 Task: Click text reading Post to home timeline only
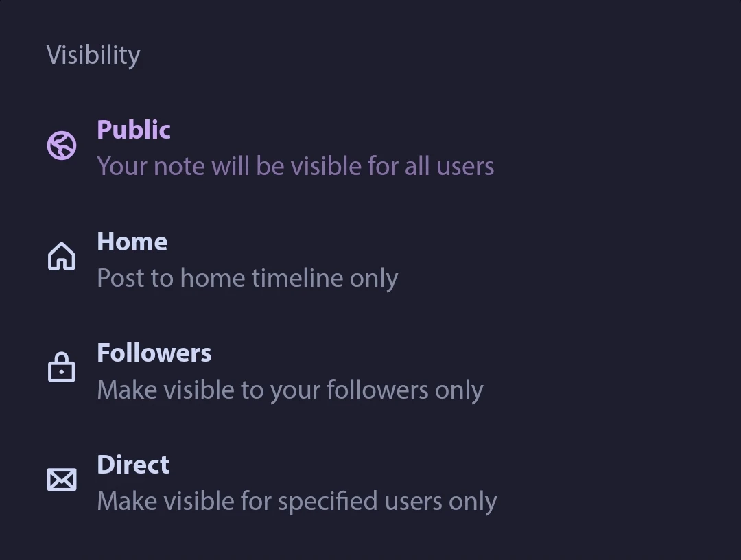coord(247,277)
